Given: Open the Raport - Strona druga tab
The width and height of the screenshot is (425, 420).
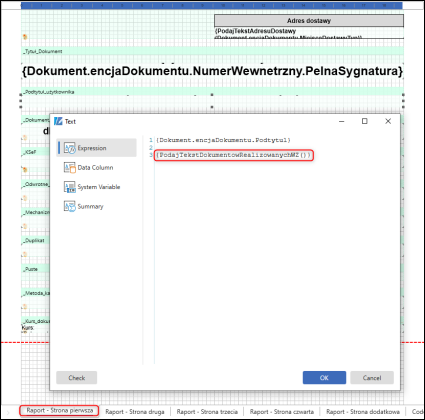Looking at the screenshot, I should 135,412.
